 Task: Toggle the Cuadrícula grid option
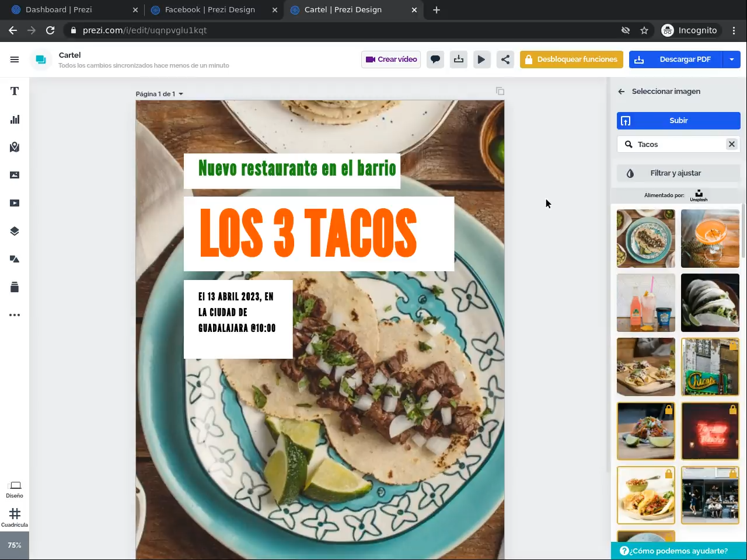(15, 517)
